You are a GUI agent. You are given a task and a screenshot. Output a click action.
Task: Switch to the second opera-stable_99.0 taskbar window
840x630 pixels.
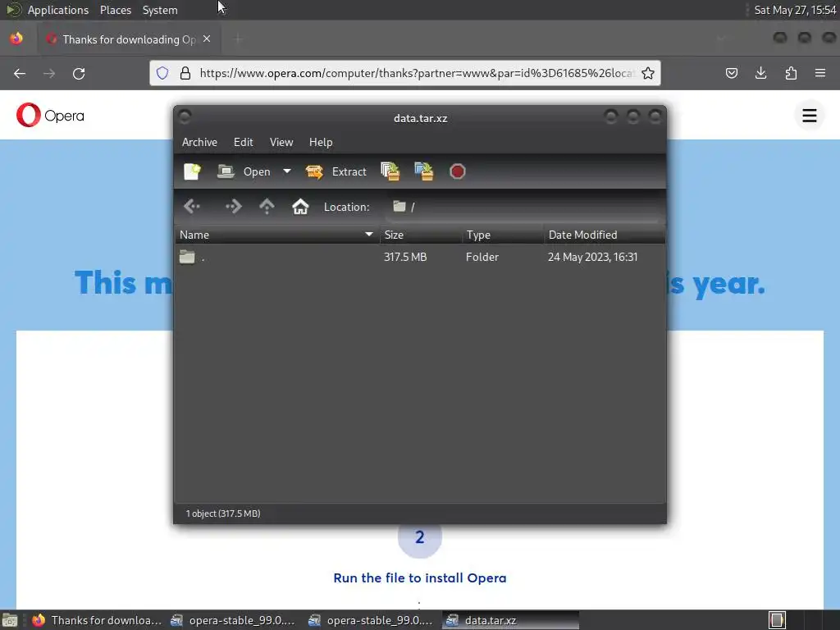tap(371, 620)
